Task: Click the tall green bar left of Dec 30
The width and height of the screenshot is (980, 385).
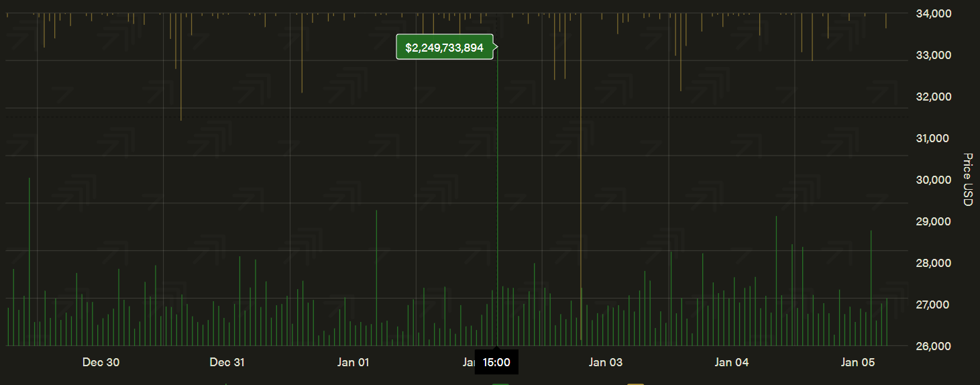Action: pyautogui.click(x=29, y=262)
